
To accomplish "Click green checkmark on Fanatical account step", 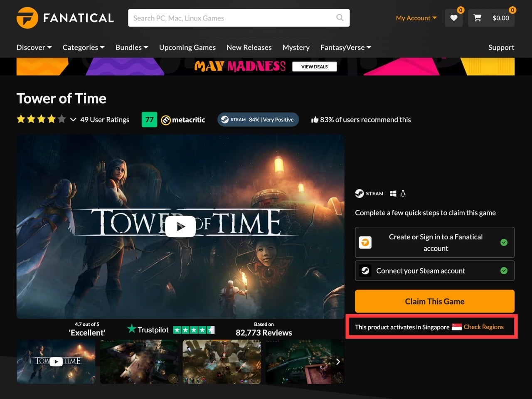I will (x=504, y=242).
